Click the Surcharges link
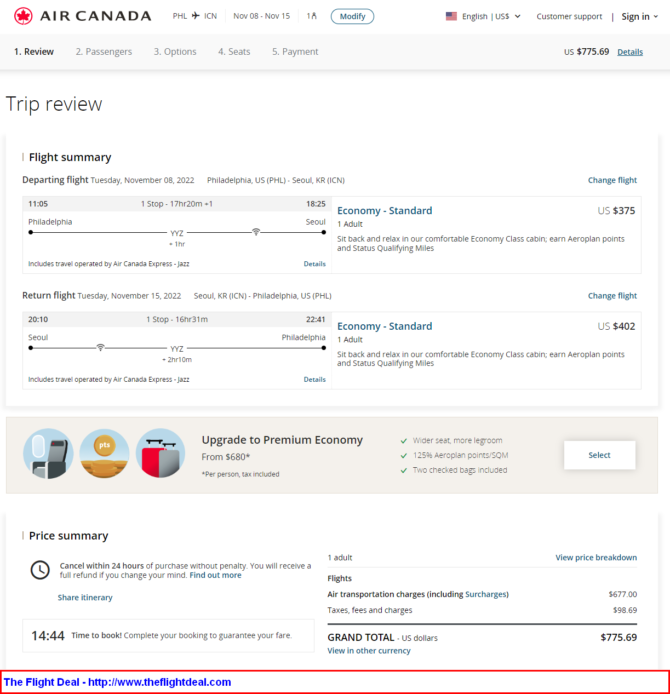This screenshot has width=670, height=694. click(x=485, y=594)
